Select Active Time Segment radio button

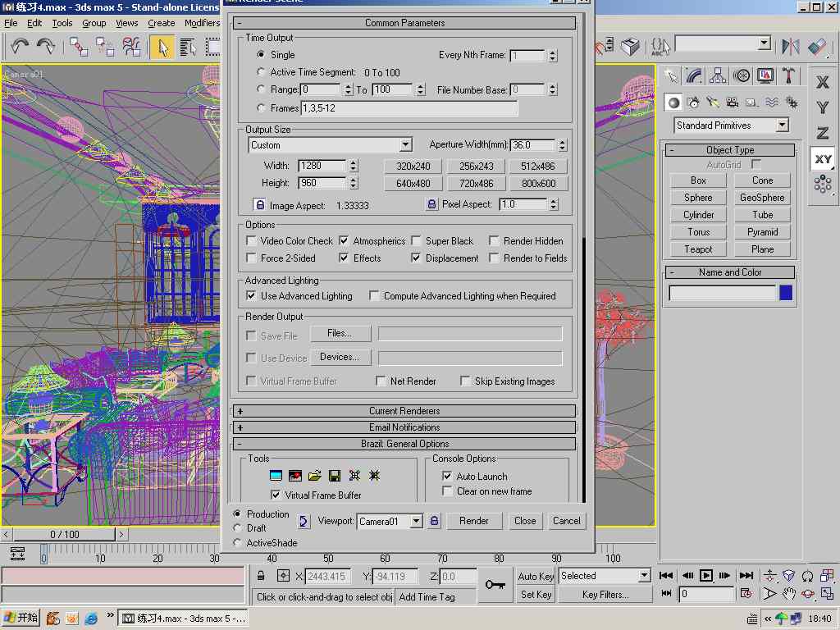261,71
